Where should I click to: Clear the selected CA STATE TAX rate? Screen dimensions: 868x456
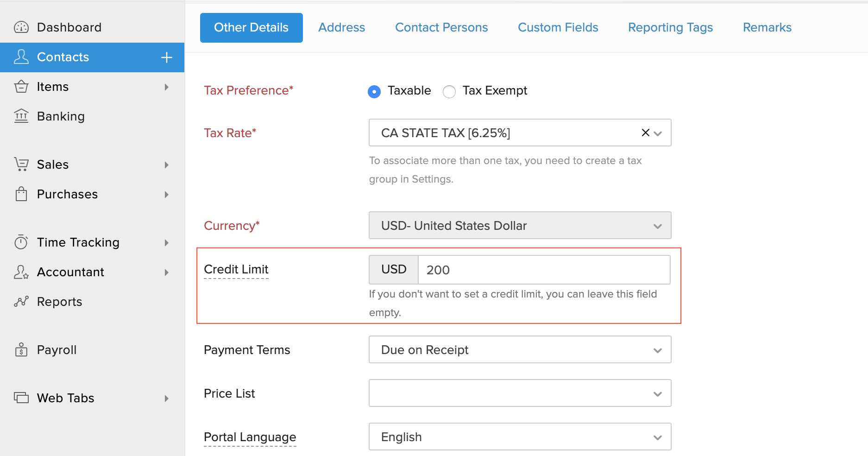pyautogui.click(x=645, y=133)
